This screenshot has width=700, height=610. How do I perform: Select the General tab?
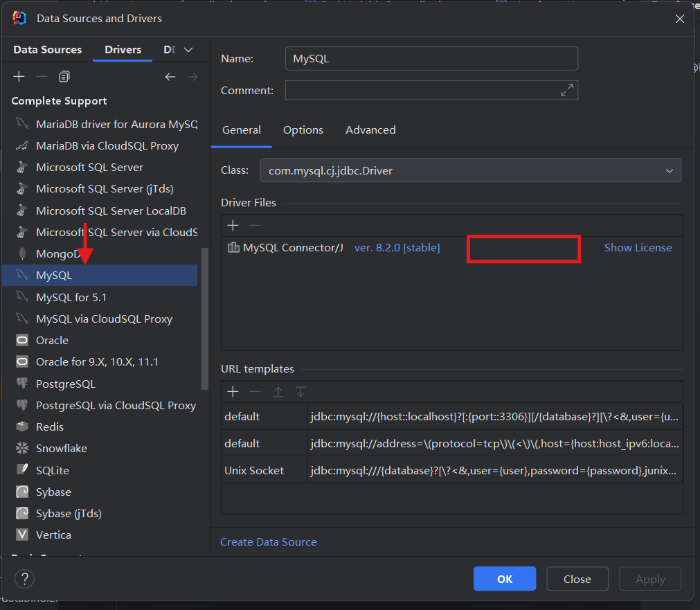242,130
